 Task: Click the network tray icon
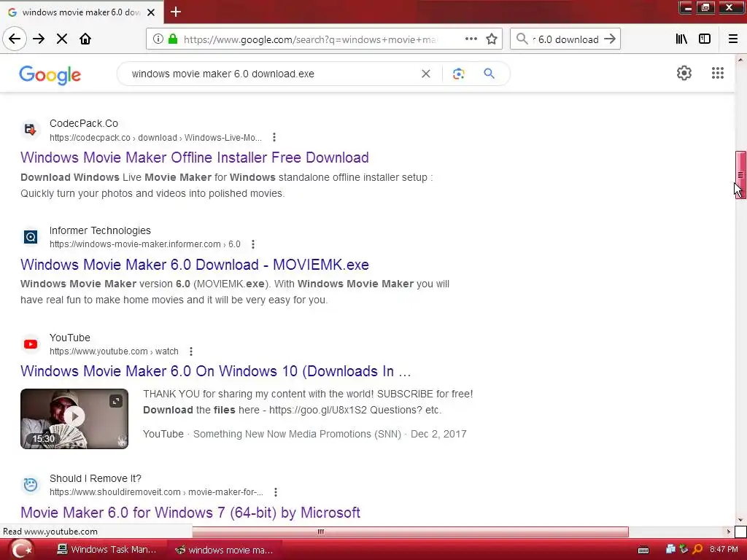671,550
